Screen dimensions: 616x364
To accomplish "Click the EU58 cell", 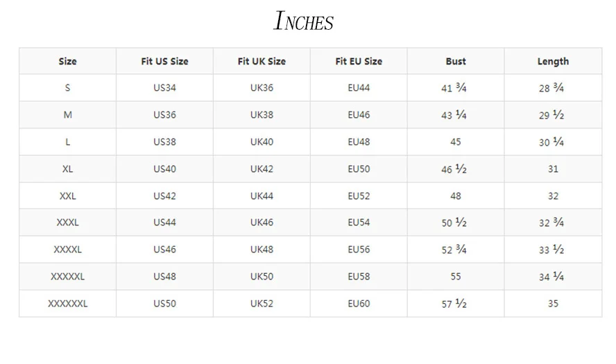I will click(359, 277).
